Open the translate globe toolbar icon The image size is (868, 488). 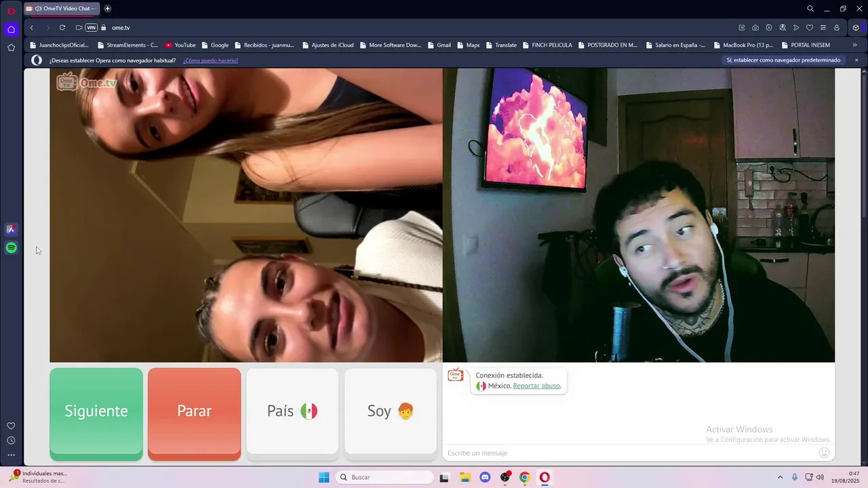point(782,28)
